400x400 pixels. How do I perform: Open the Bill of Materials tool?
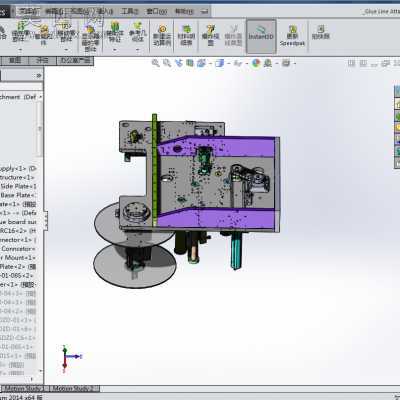[x=186, y=35]
